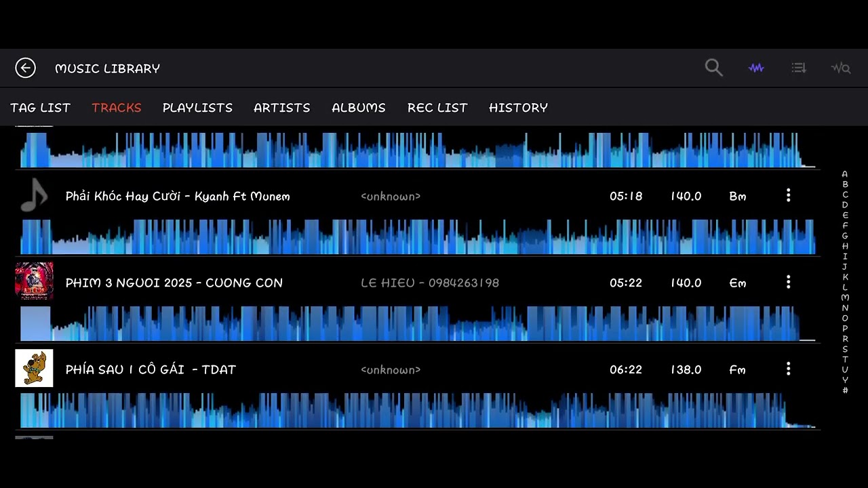
Task: Click the 138.0 BPM value
Action: [686, 369]
